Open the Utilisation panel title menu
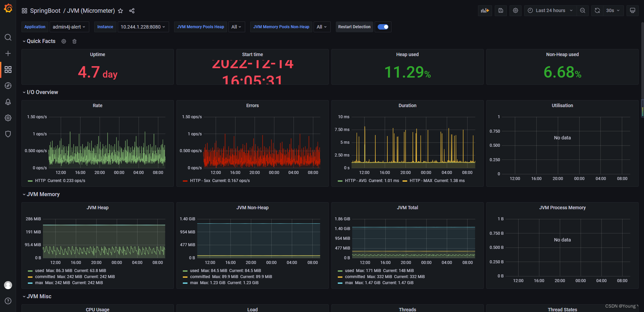This screenshot has height=312, width=644. [562, 105]
